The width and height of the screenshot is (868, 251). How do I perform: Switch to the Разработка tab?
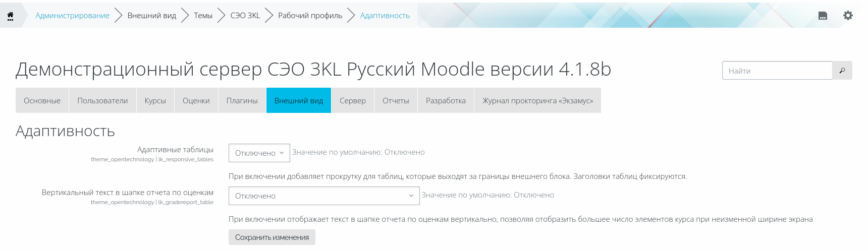click(x=446, y=100)
